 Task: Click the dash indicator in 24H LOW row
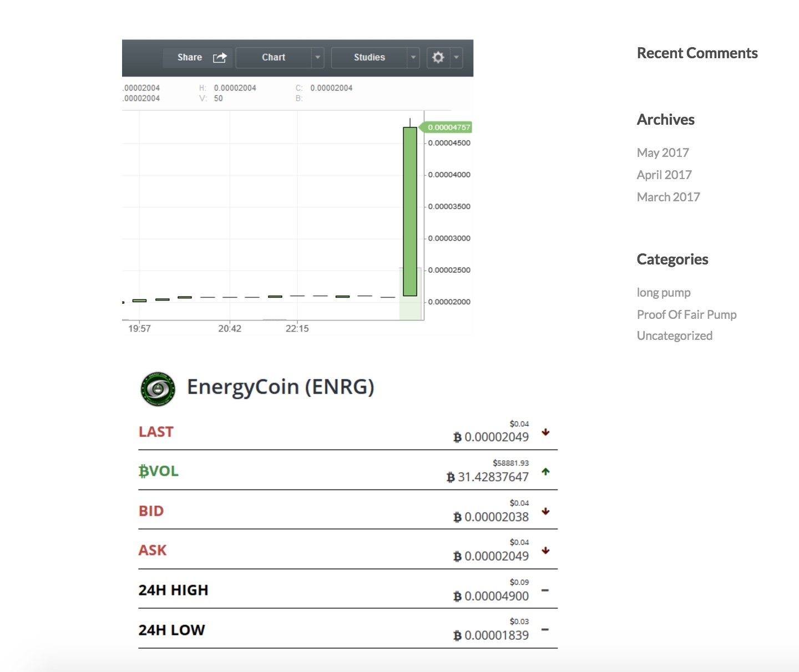click(x=545, y=629)
